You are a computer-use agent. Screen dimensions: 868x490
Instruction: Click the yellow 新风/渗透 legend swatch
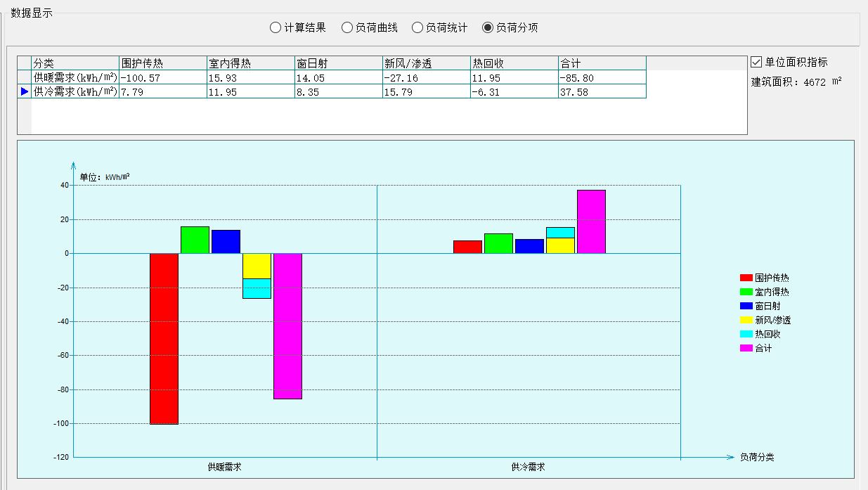[746, 321]
